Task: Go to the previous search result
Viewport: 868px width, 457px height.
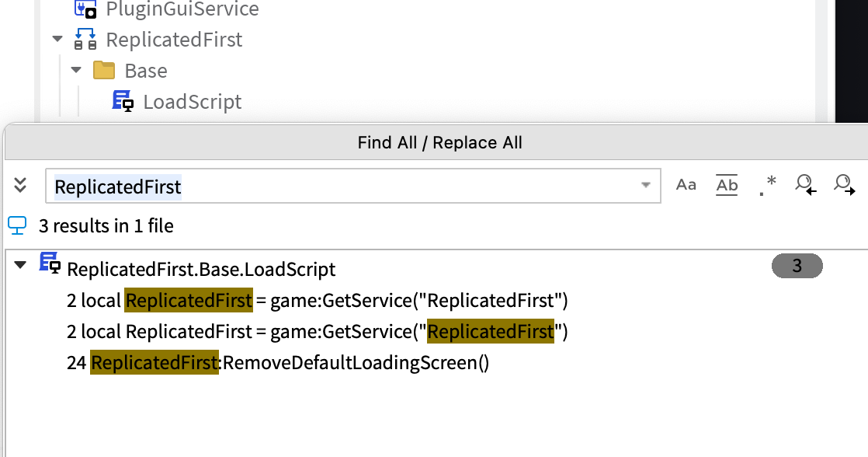Action: [805, 185]
